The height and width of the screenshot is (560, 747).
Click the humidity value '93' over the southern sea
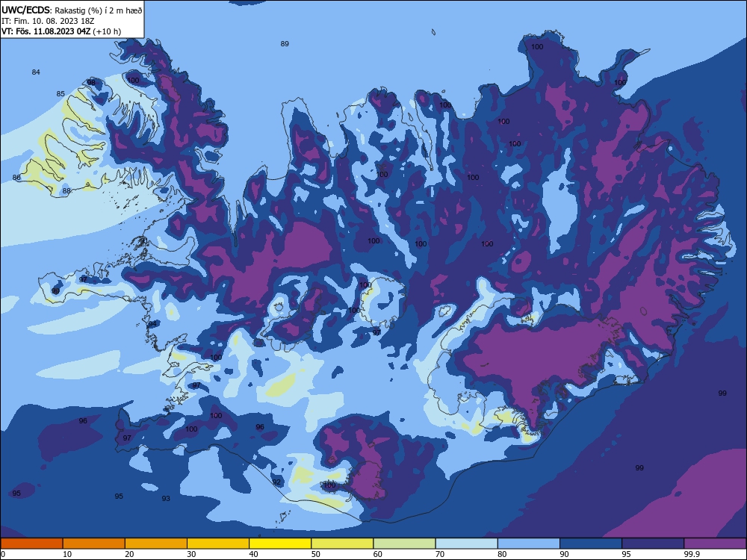click(166, 499)
